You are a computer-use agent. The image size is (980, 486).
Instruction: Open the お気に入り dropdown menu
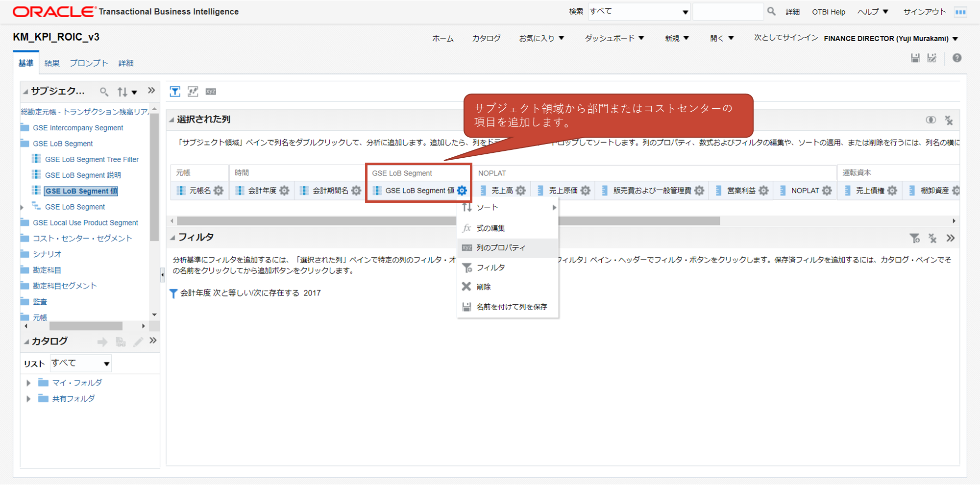click(541, 38)
